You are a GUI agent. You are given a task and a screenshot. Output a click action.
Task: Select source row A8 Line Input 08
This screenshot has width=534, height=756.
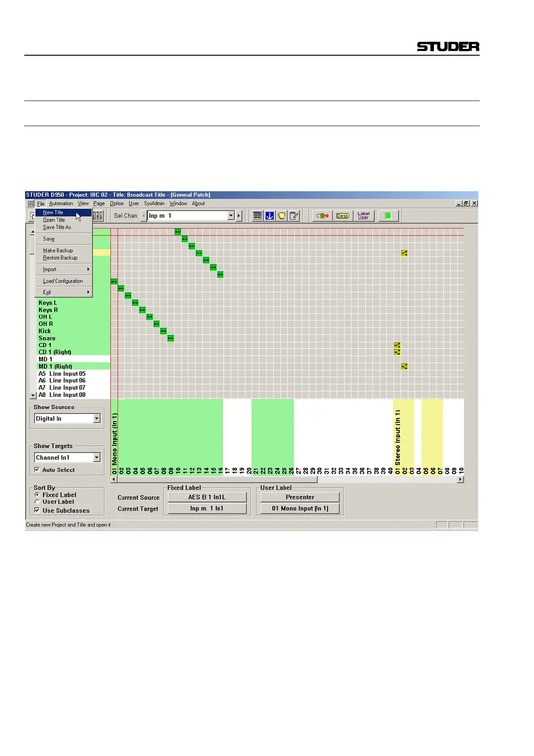(74, 395)
